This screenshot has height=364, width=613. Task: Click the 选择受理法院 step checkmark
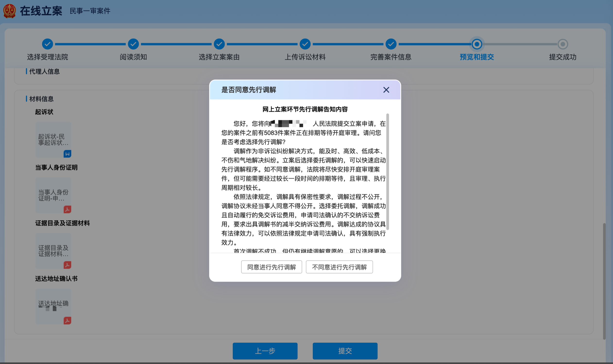coord(47,44)
